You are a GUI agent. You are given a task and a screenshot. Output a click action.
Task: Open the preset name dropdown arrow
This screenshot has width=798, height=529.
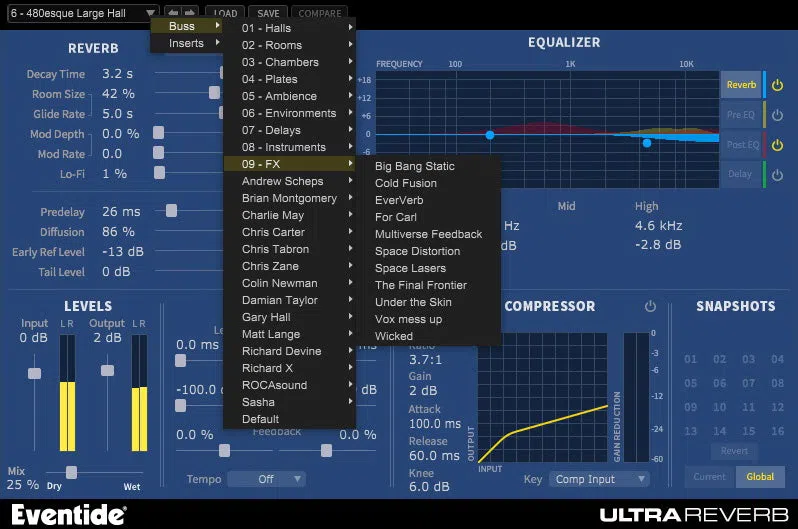coord(151,13)
